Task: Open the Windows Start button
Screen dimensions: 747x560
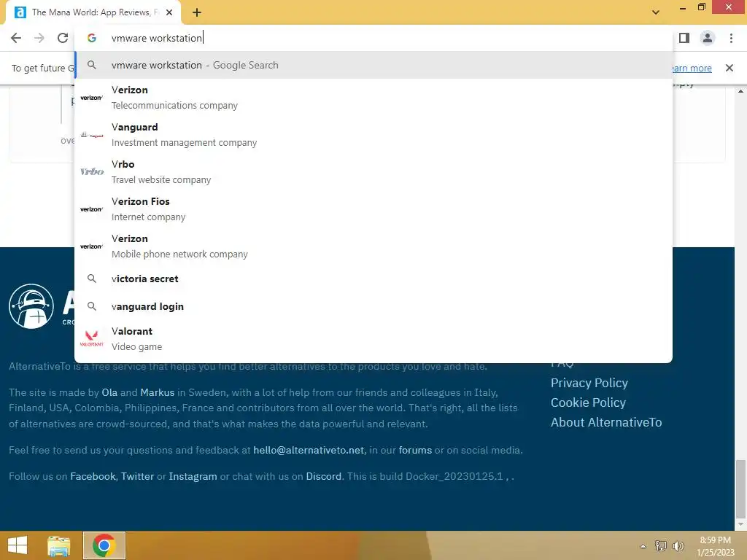Action: (18, 545)
